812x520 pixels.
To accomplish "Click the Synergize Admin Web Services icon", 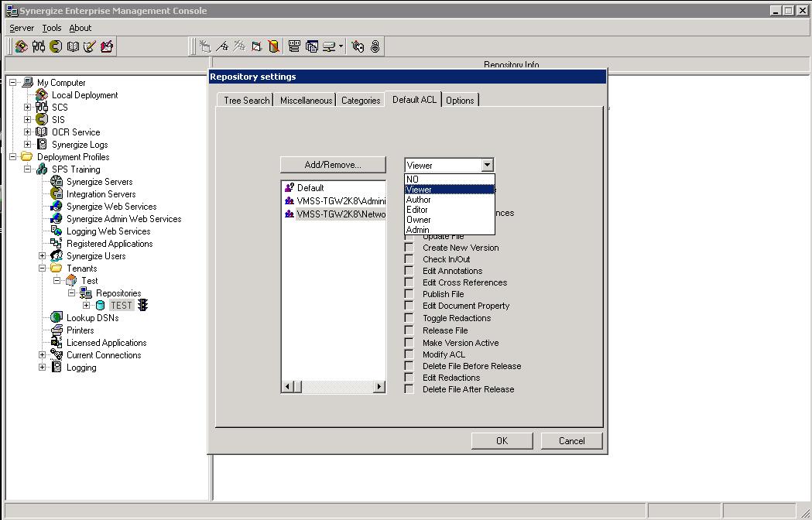I will [57, 218].
